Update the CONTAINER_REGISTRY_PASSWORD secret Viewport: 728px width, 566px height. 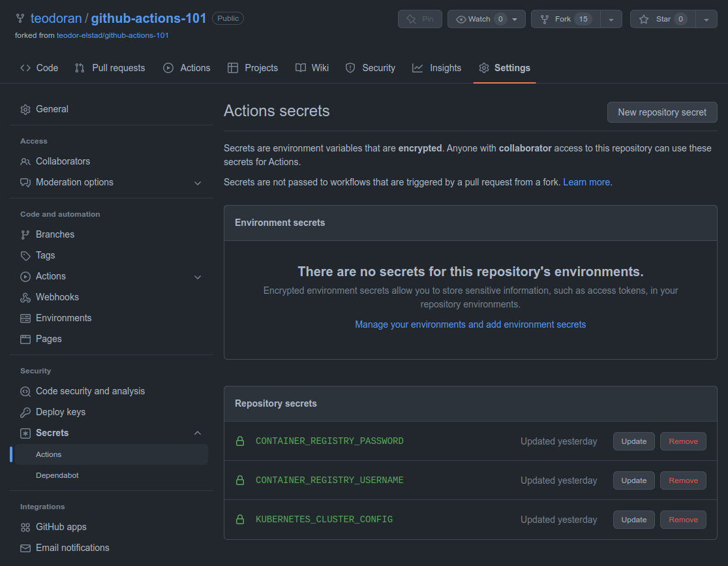(x=634, y=441)
